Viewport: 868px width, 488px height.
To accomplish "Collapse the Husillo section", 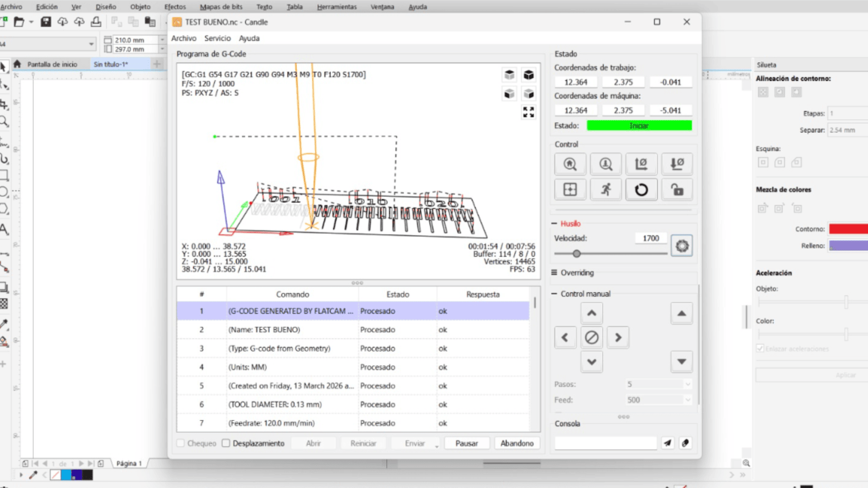I will [554, 224].
